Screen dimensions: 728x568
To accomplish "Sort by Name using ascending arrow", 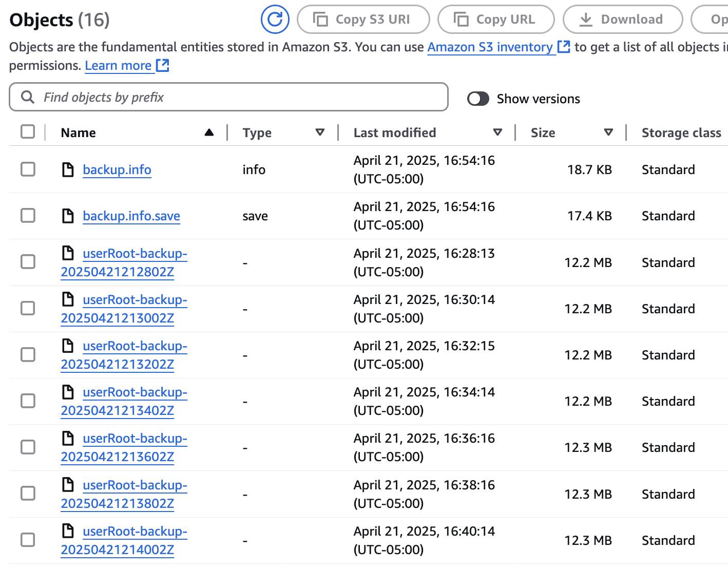I will pyautogui.click(x=209, y=132).
